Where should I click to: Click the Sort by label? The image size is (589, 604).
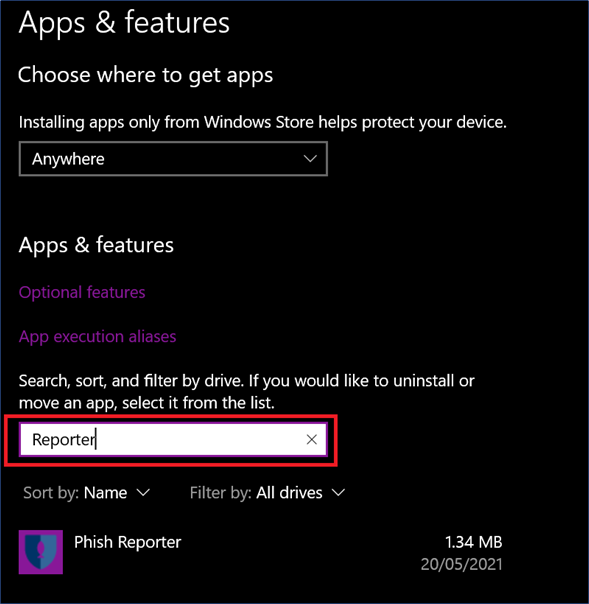[51, 493]
